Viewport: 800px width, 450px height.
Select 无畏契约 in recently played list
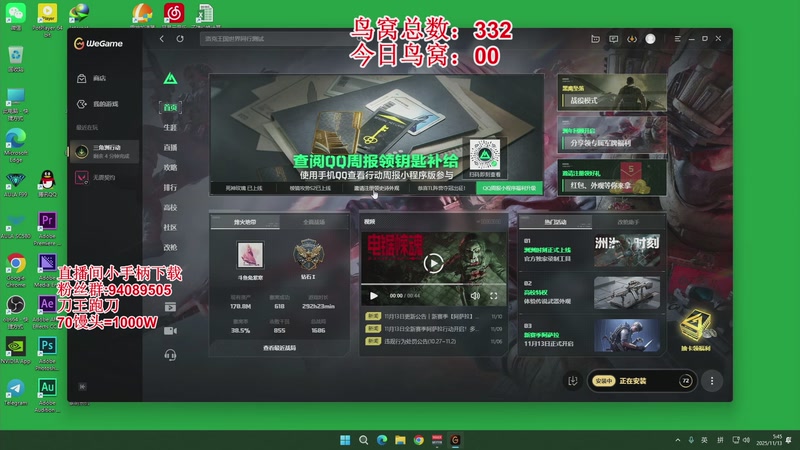coord(97,178)
